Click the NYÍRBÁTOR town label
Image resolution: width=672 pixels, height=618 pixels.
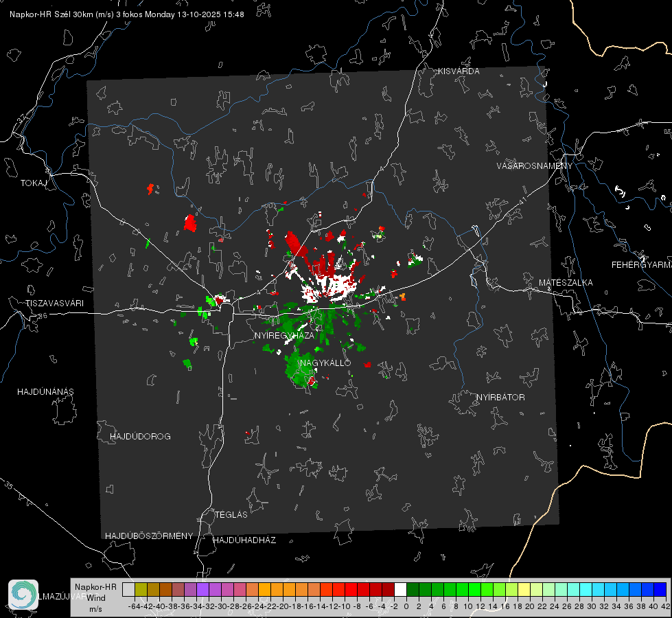(500, 398)
